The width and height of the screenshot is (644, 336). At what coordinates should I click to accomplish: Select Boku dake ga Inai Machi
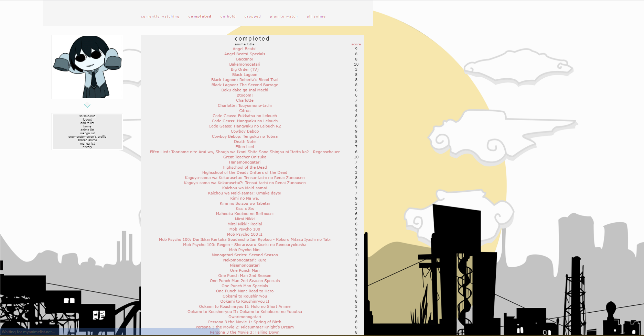[245, 90]
